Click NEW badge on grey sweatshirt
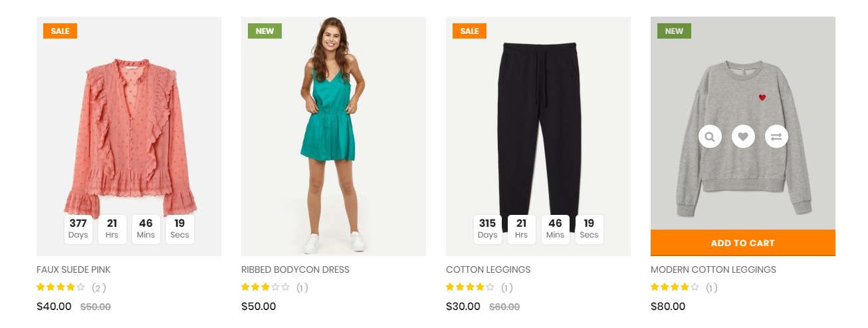 (674, 31)
